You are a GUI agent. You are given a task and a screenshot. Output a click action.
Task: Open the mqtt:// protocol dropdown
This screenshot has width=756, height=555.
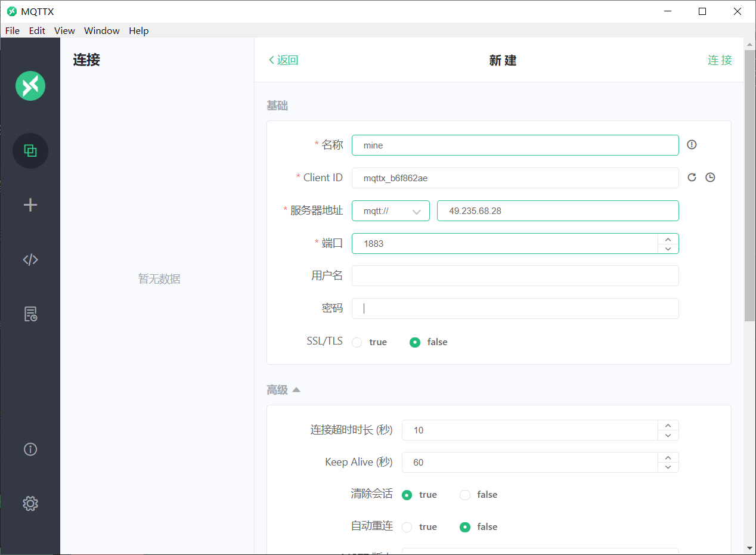[x=391, y=211]
